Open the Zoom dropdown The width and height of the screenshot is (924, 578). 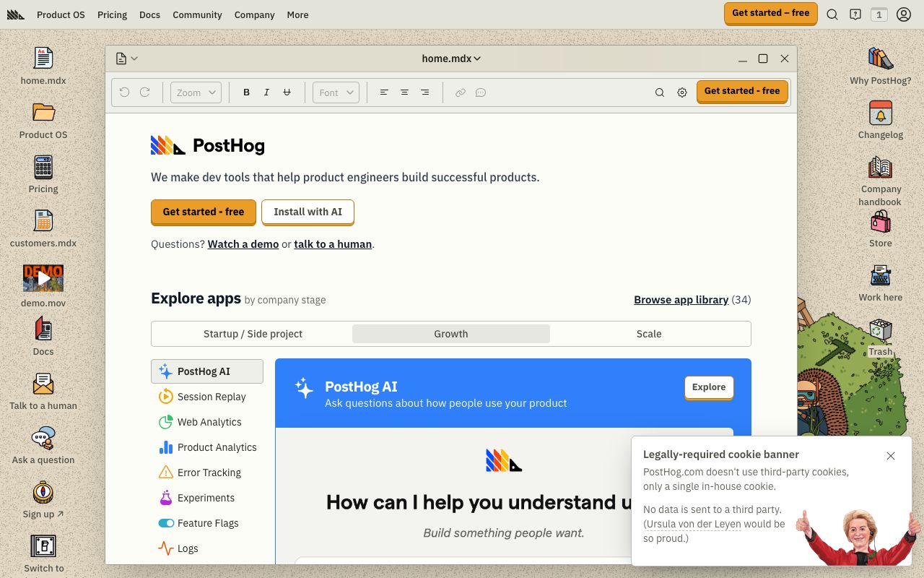195,92
